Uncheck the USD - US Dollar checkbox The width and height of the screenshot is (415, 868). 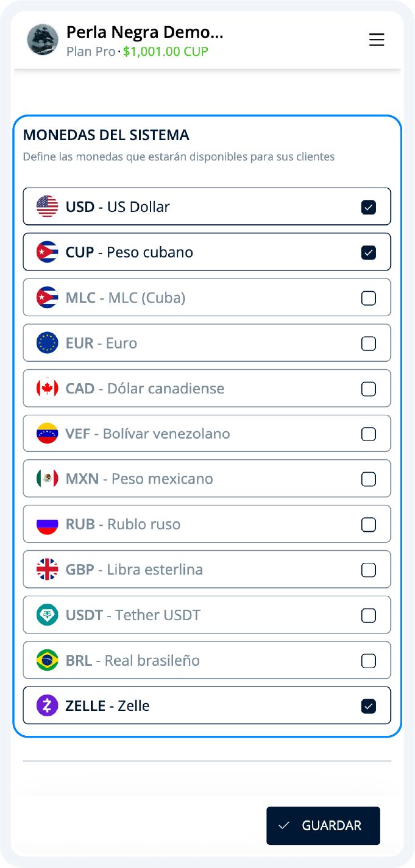tap(368, 207)
